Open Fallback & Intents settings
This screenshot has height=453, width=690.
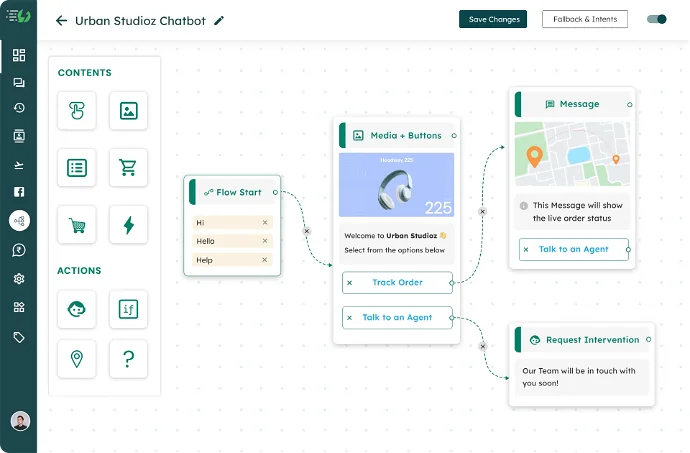coord(584,19)
